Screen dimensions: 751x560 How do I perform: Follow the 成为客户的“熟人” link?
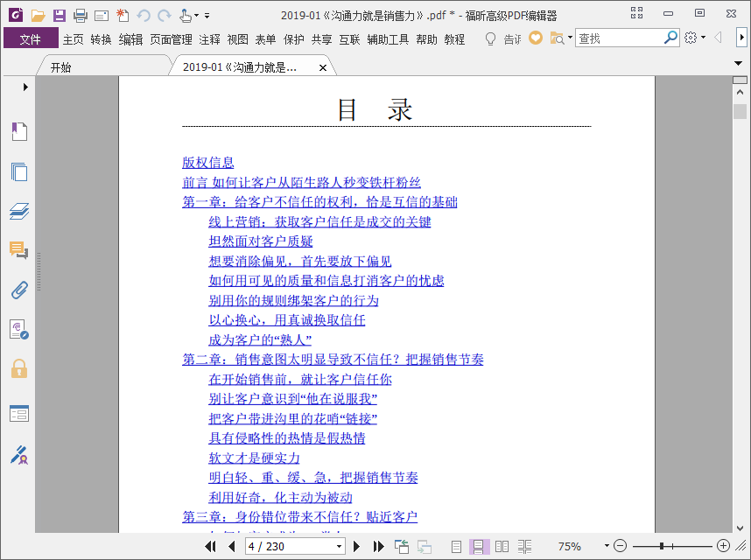pyautogui.click(x=260, y=339)
